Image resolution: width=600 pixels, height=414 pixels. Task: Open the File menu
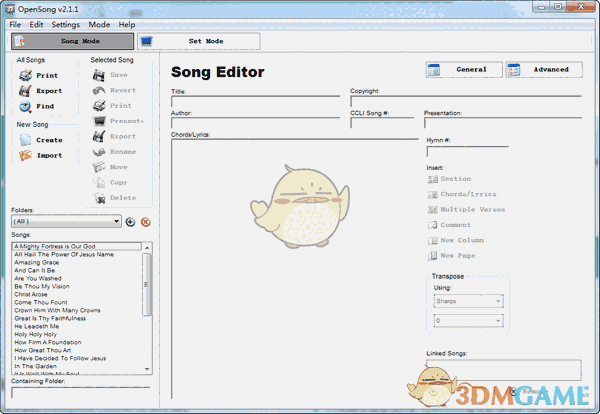(x=15, y=24)
